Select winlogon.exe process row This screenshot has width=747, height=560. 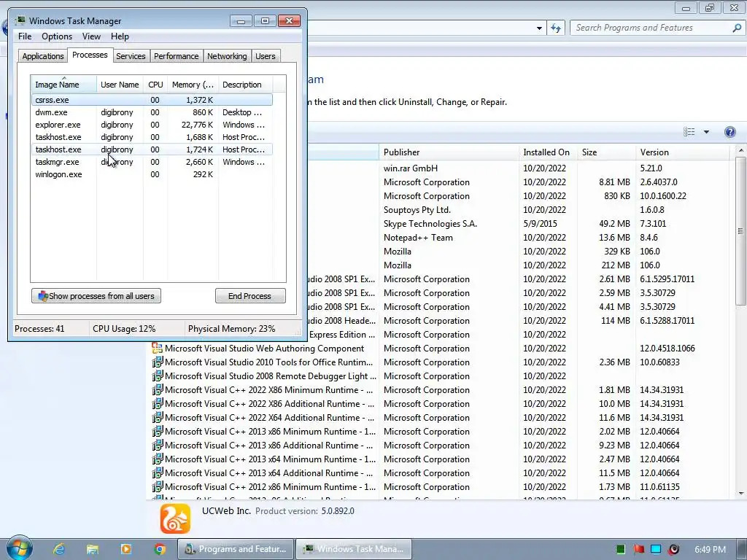click(152, 174)
